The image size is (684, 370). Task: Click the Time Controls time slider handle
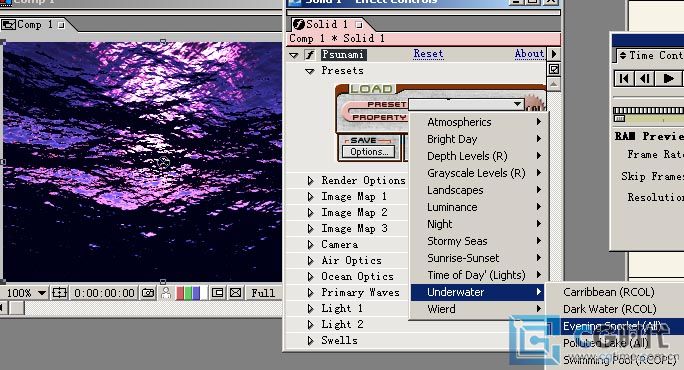tap(619, 119)
